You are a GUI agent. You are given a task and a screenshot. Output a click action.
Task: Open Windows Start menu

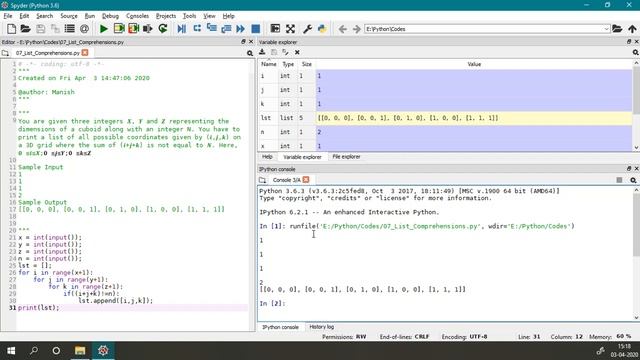(11, 351)
